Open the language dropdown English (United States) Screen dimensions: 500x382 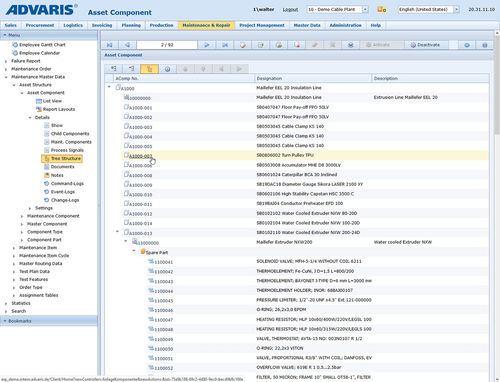[457, 9]
